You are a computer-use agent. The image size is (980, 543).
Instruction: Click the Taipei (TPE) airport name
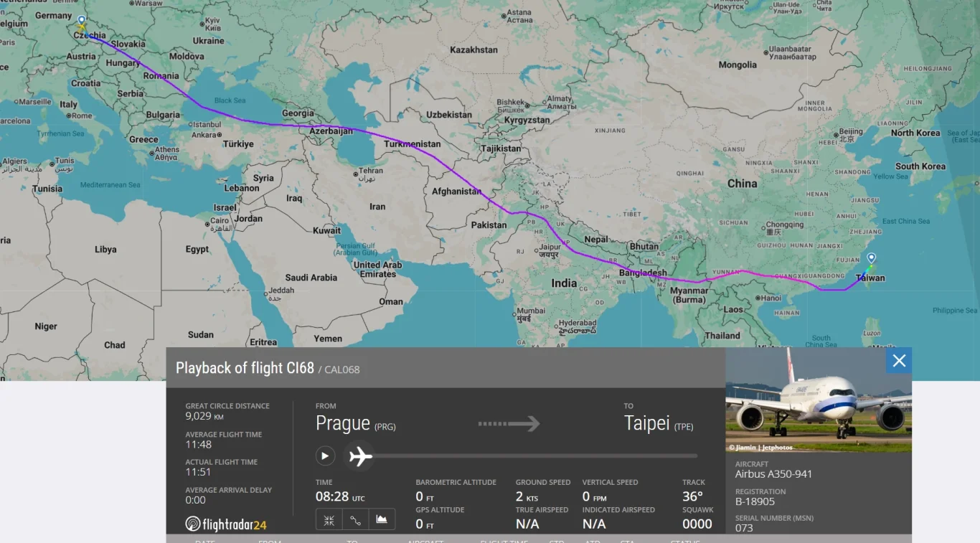pos(659,423)
